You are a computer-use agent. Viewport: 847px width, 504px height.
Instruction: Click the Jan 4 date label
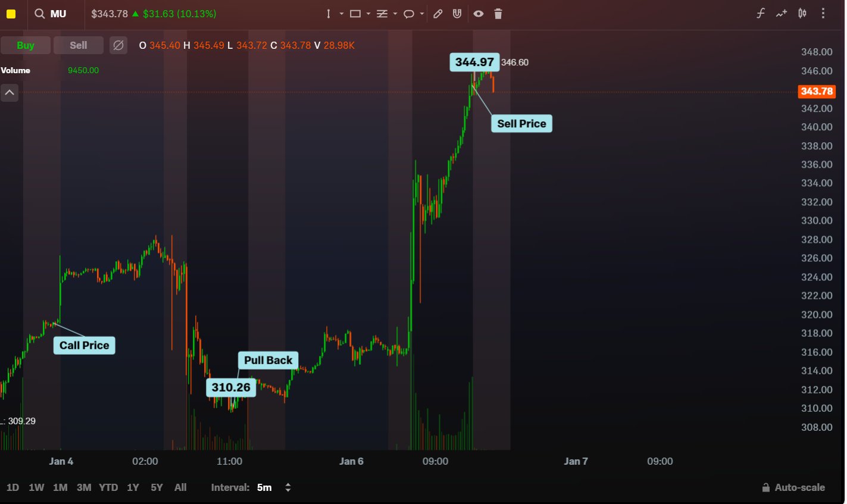[61, 461]
